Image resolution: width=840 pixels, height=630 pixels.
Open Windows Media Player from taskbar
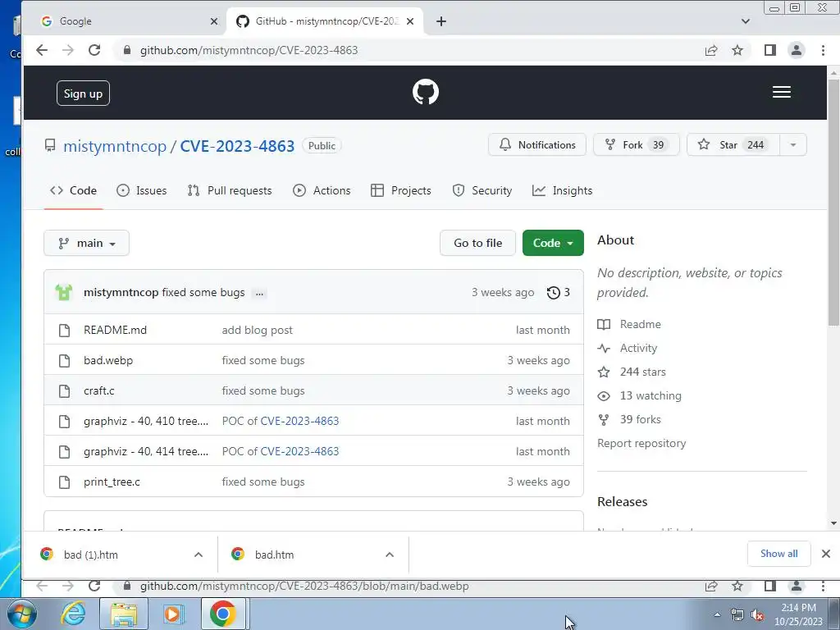(x=173, y=614)
